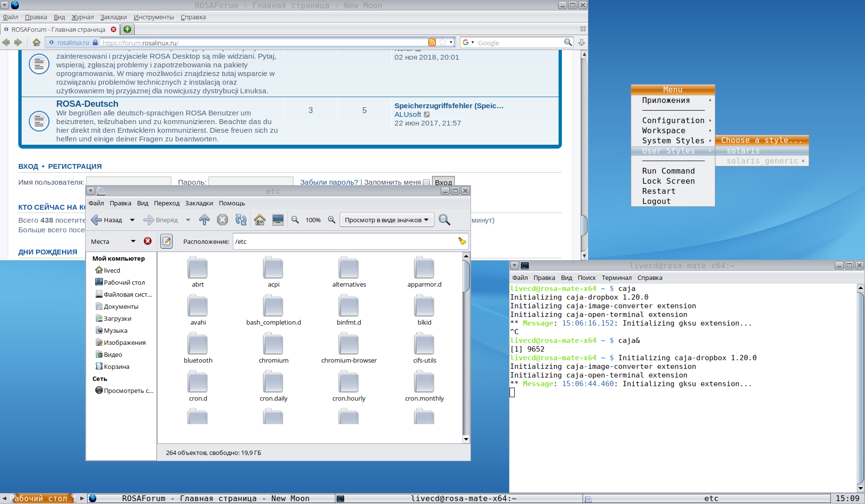
Task: Toggle the 'Запомнить меня' checkbox
Action: point(426,183)
